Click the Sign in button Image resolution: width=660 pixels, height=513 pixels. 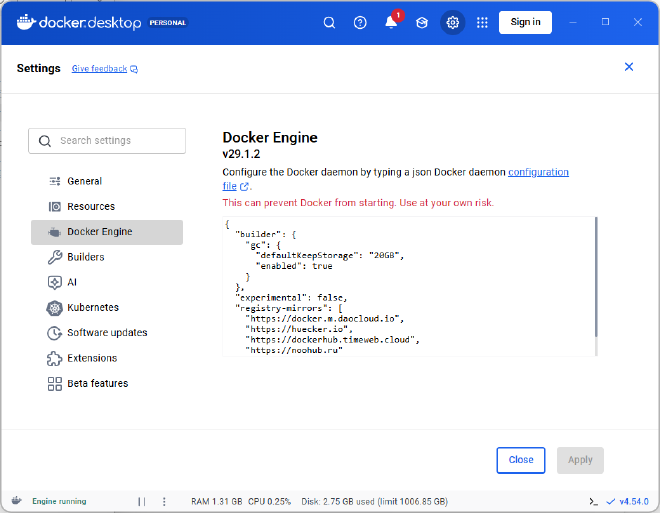525,22
